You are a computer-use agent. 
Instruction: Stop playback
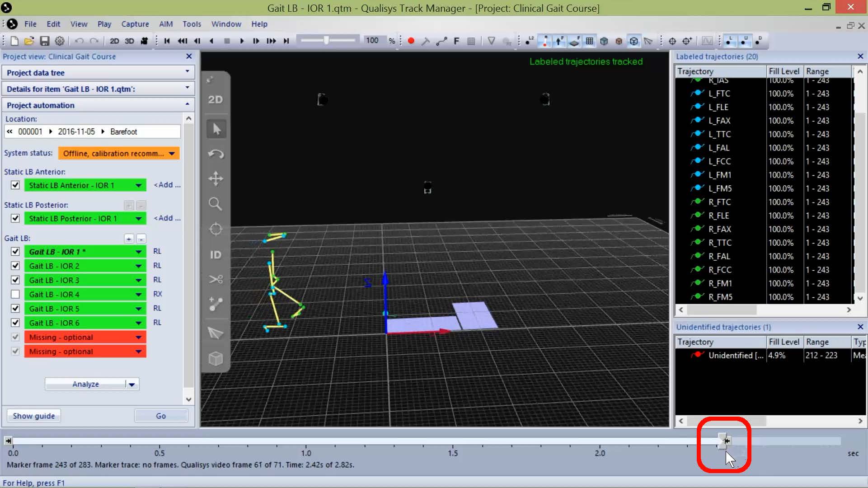227,41
